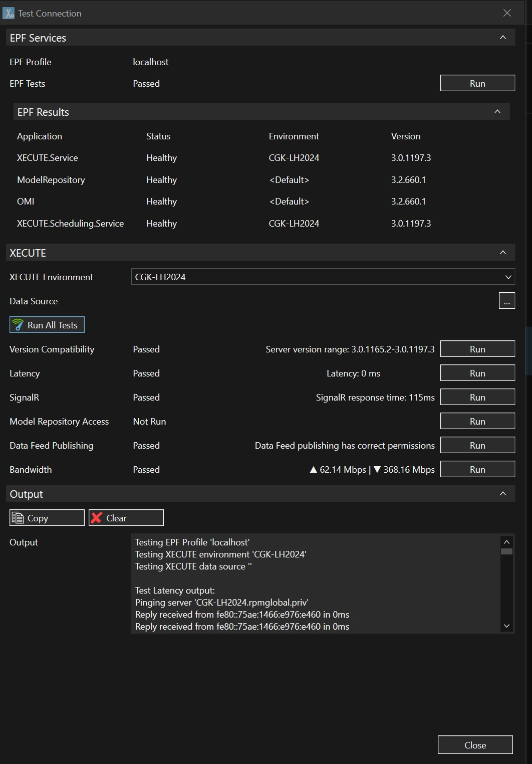
Task: Run the Model Repository Access test
Action: [x=477, y=421]
